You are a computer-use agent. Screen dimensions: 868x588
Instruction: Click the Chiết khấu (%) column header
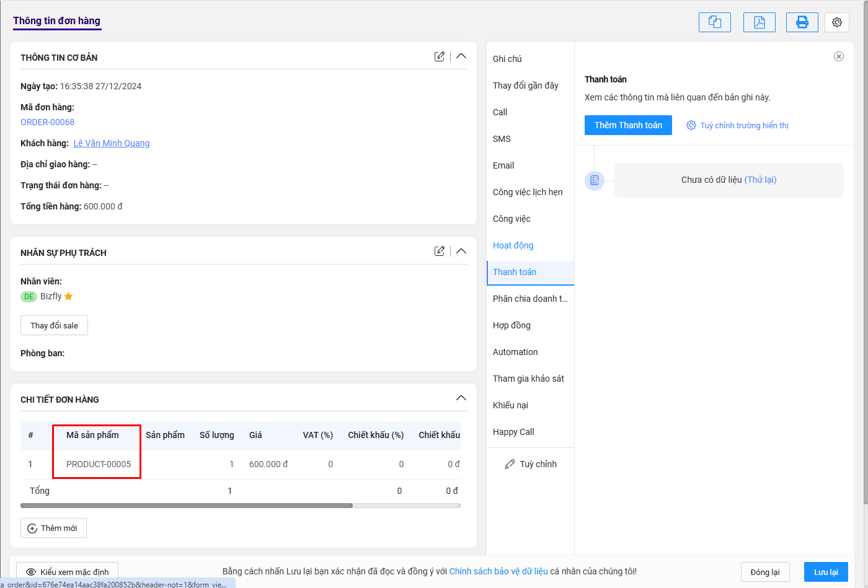(x=376, y=435)
